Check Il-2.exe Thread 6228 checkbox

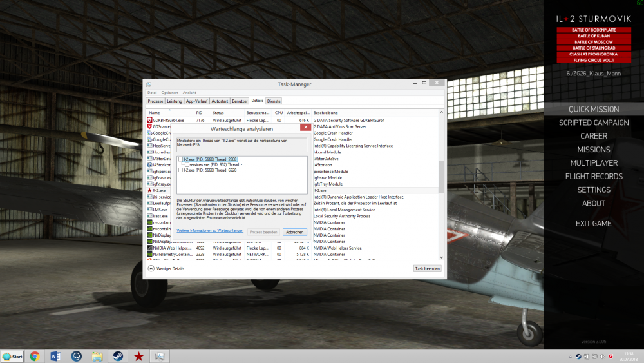180,170
